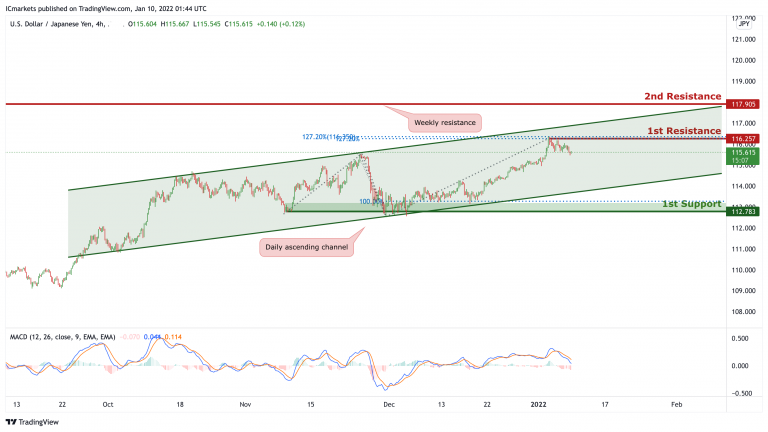Click the orange 0.114 MACD signal value
768x432 pixels.
[x=173, y=337]
